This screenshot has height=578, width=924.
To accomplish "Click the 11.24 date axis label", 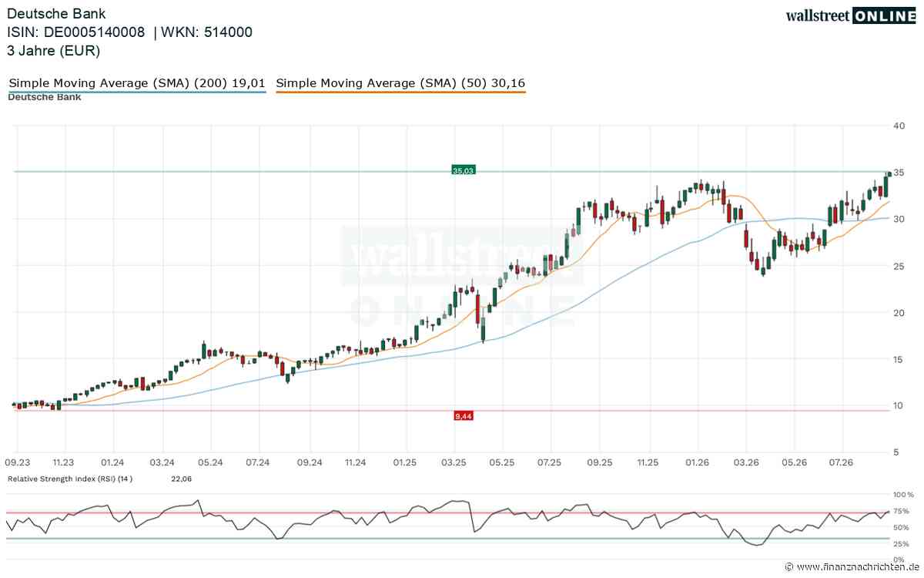I will [x=355, y=463].
